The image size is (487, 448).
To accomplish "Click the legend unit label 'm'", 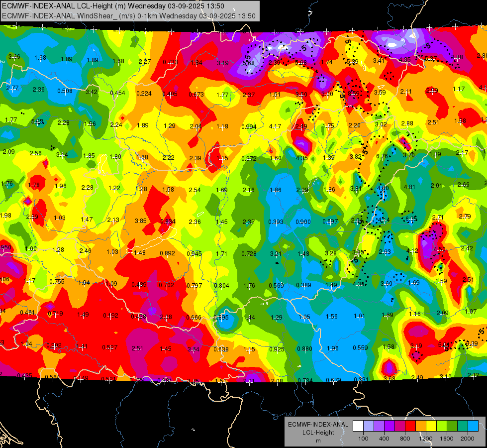I will click(x=318, y=441).
